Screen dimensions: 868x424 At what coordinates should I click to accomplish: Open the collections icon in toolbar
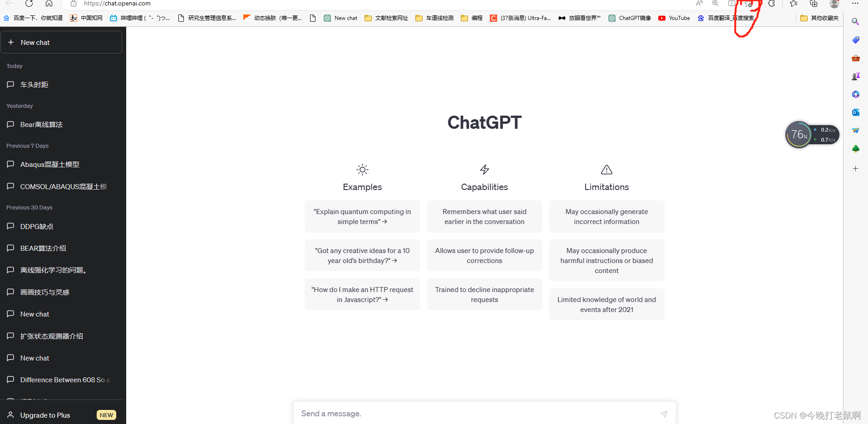(x=814, y=3)
